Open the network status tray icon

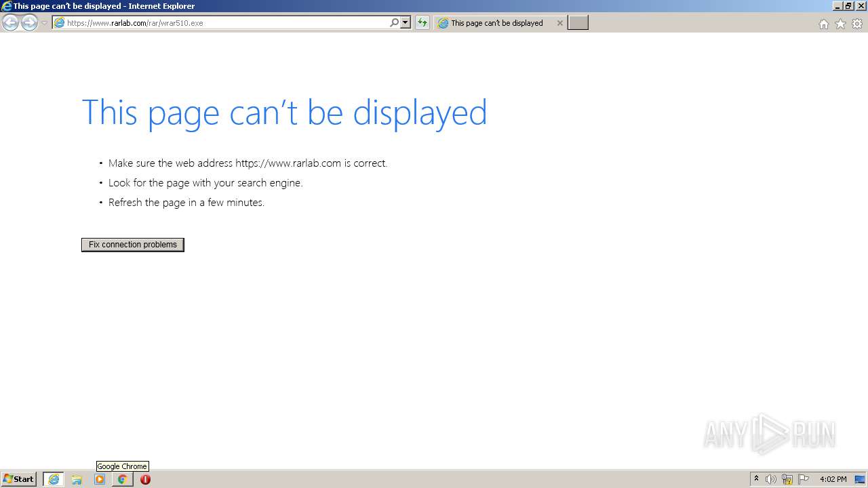[787, 479]
